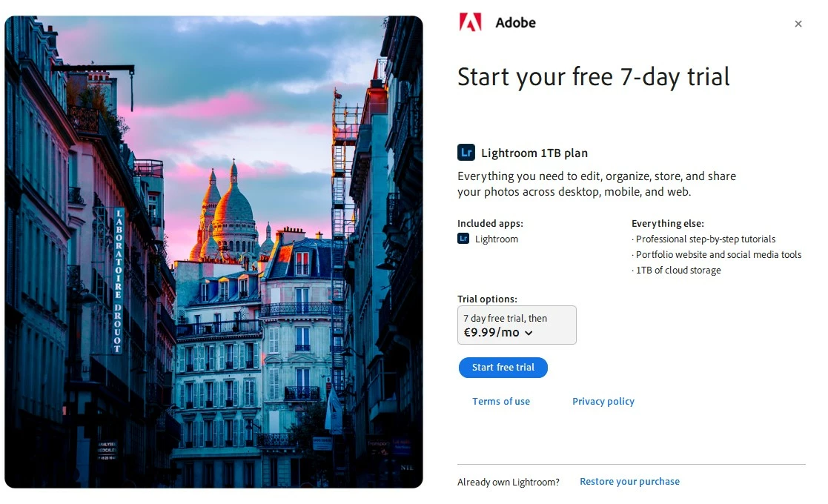
Task: Click the large Lr icon beside Lightroom 1TB plan
Action: 466,153
